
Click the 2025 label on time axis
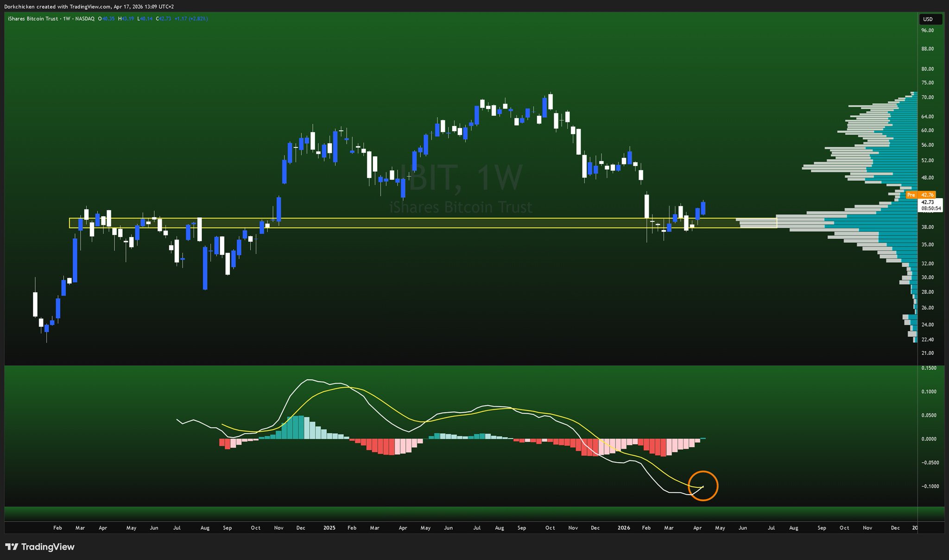pyautogui.click(x=329, y=528)
